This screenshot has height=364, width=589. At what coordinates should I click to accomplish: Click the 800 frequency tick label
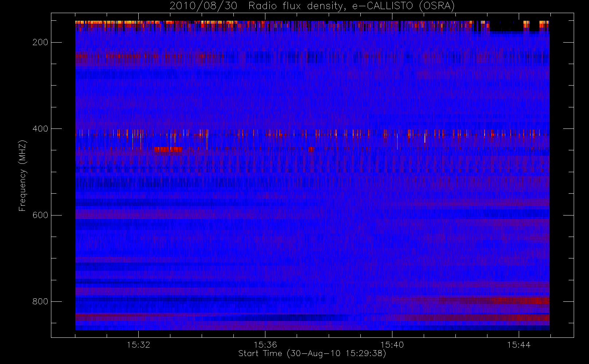coord(40,301)
